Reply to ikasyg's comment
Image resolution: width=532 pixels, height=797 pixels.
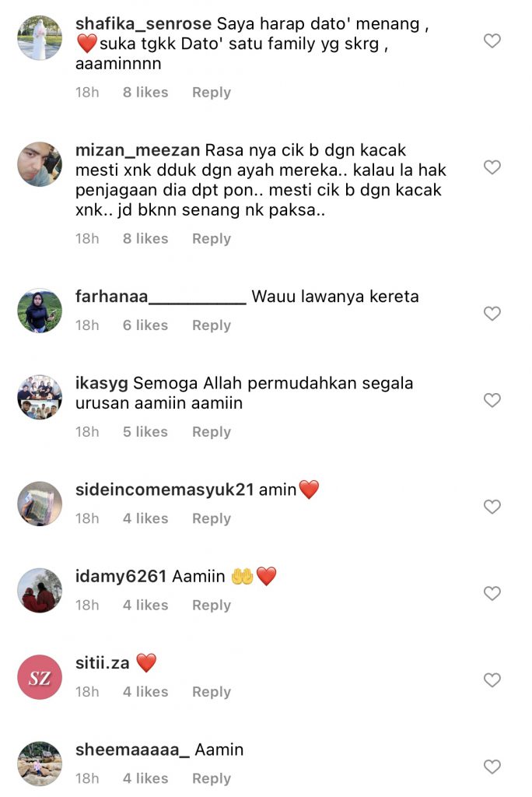pos(212,432)
